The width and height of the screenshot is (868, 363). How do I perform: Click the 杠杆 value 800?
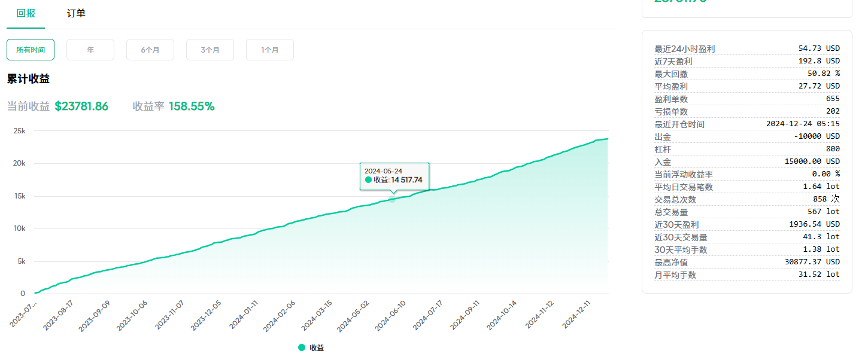pos(833,149)
